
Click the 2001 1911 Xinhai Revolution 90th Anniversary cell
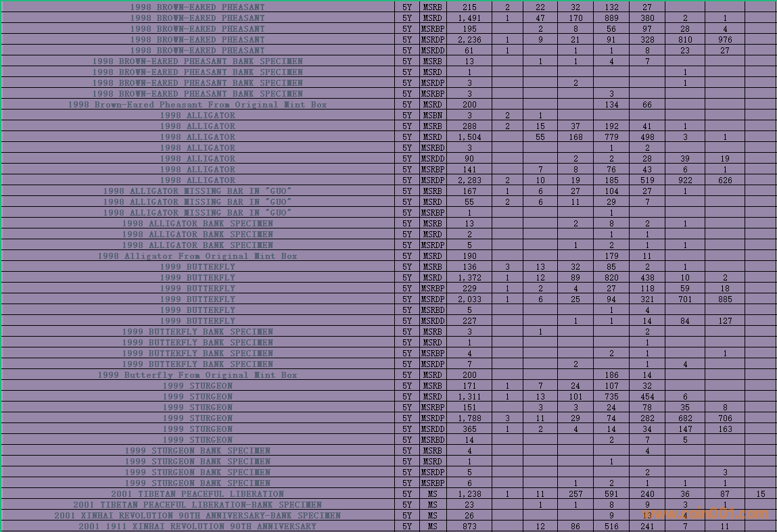(197, 527)
